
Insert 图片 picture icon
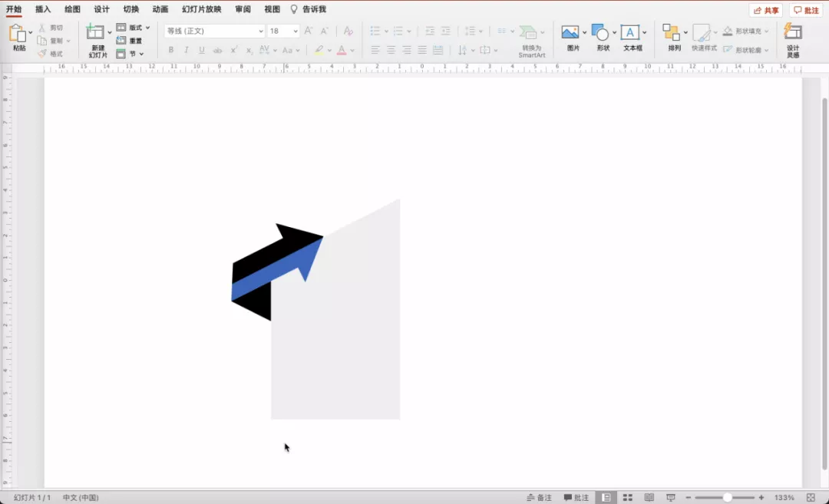(x=570, y=33)
